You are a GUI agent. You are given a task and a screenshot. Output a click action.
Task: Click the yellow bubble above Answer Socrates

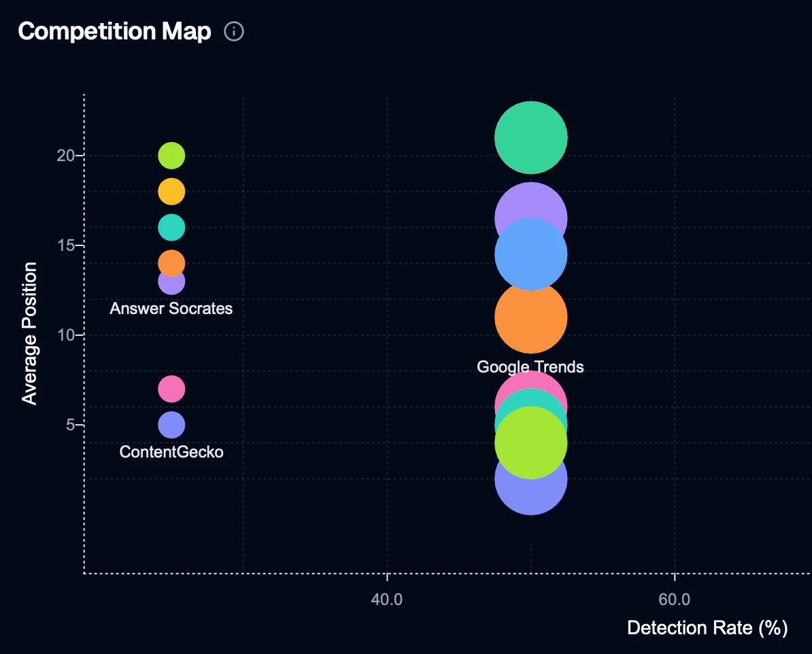(171, 191)
